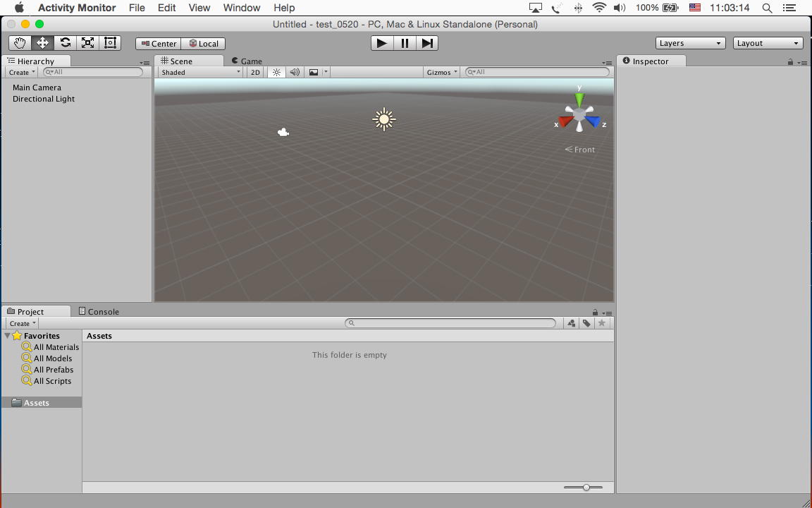Click the Project search field
812x508 pixels.
point(450,323)
